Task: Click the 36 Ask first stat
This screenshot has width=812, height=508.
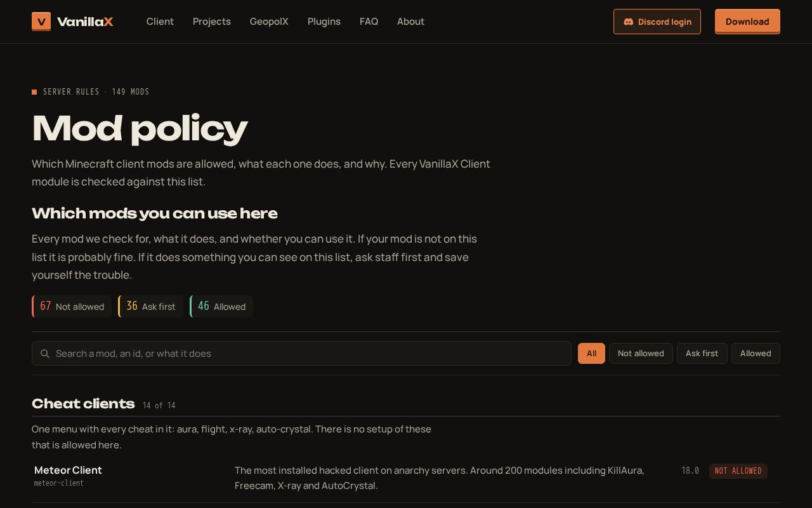Action: [x=150, y=307]
